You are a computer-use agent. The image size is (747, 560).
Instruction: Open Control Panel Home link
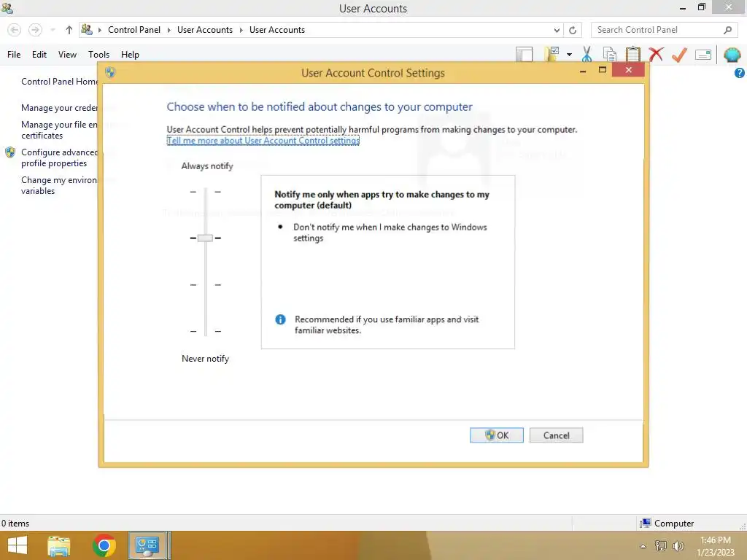(x=59, y=82)
